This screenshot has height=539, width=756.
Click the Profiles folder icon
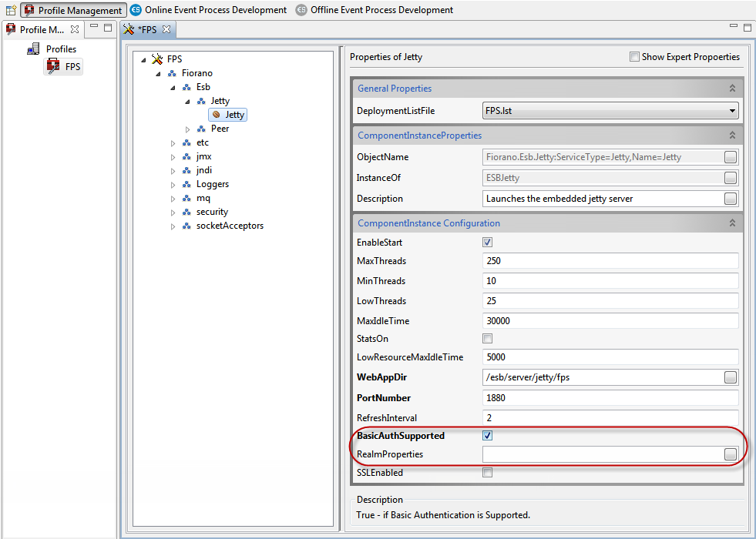click(34, 49)
